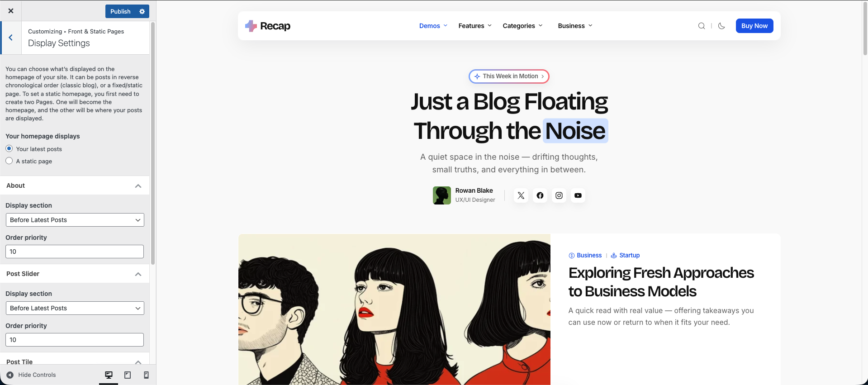This screenshot has height=385, width=868.
Task: Open the Facebook social icon
Action: 540,195
